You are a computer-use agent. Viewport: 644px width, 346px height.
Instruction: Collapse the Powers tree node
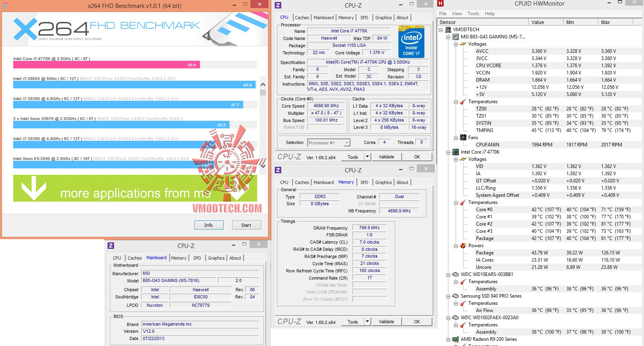[x=456, y=246]
